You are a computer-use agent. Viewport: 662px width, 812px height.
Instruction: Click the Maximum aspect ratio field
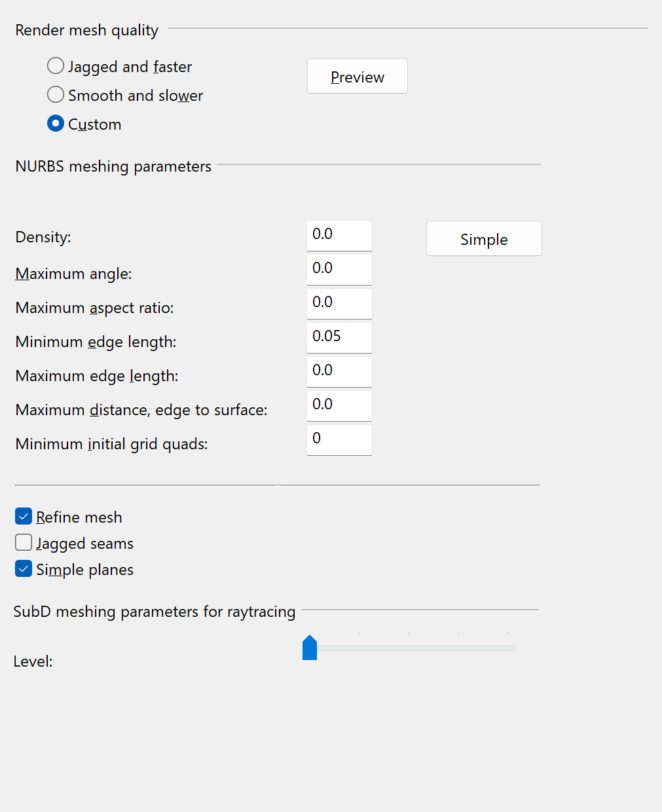339,303
